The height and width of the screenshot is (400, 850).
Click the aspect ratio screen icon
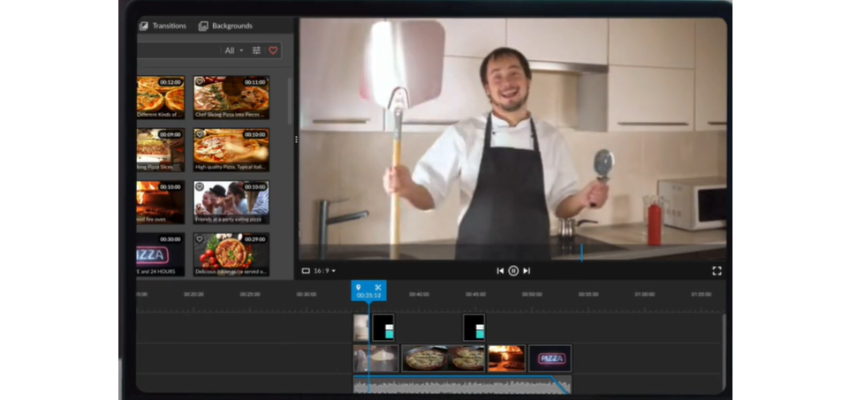(x=306, y=271)
